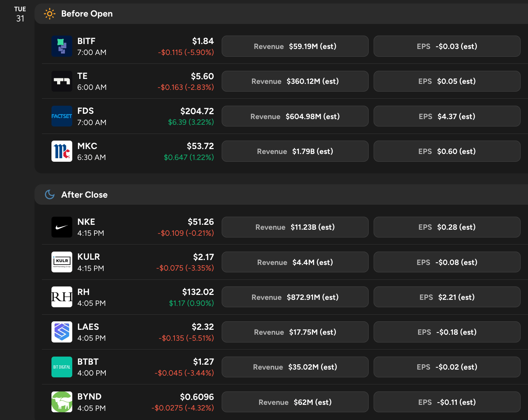View FDS EPS estimate $4.37
Screen dimensions: 528x420
click(x=447, y=116)
